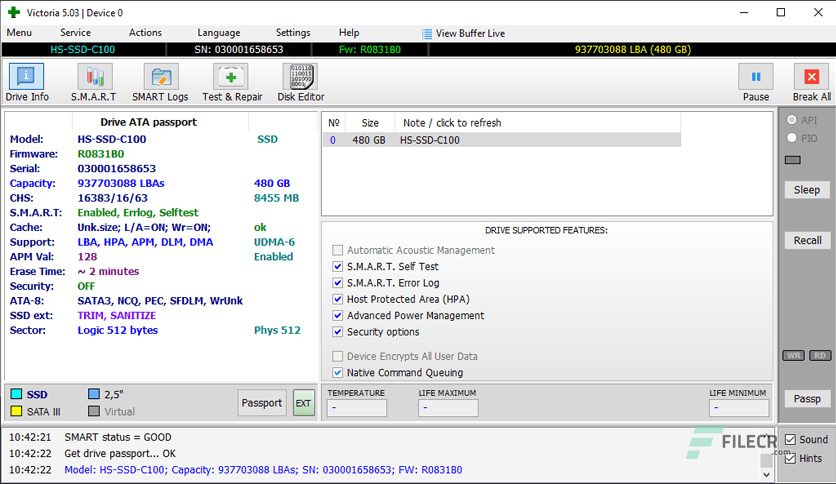Click the RD indicator
This screenshot has height=484, width=836.
pos(820,356)
